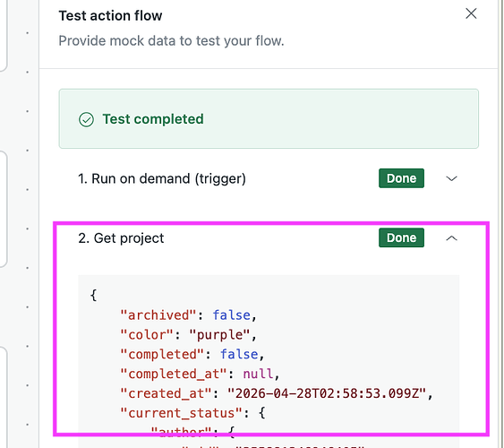
Task: Click the false value after "completed"
Action: pos(239,355)
